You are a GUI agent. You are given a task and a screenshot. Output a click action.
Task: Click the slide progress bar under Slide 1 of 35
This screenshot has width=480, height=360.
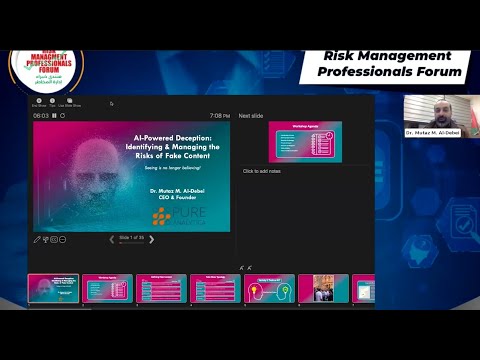132,243
